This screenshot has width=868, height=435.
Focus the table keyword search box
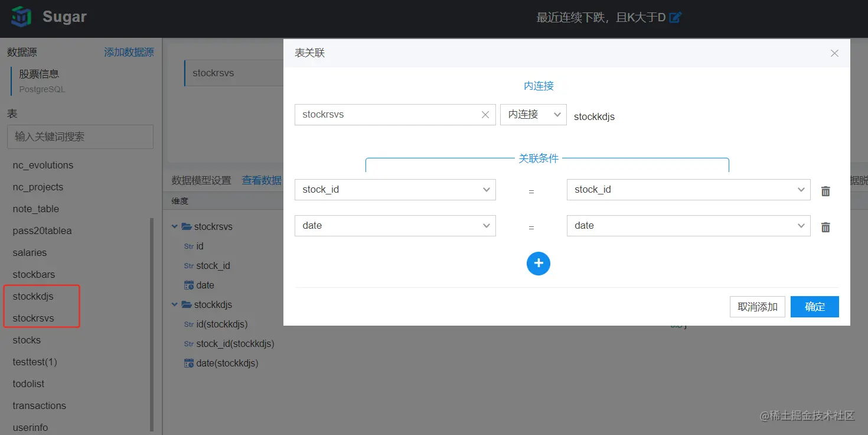80,137
